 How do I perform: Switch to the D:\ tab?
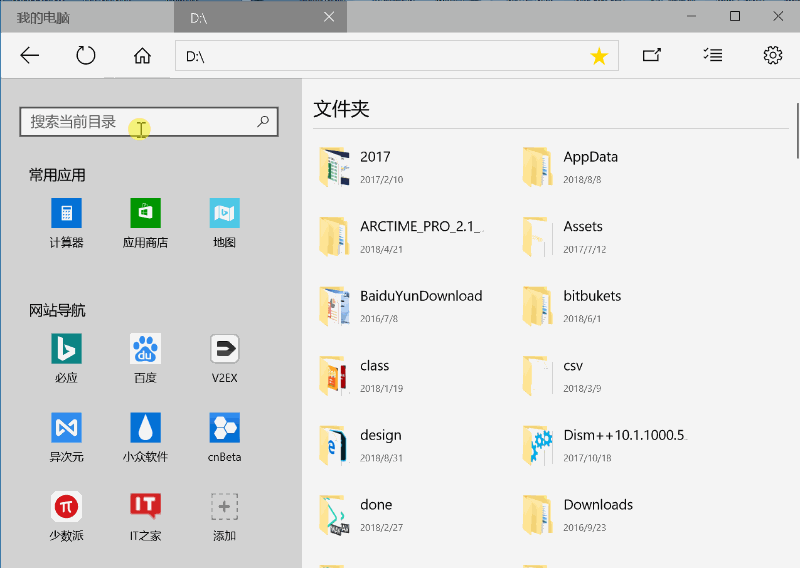click(260, 18)
